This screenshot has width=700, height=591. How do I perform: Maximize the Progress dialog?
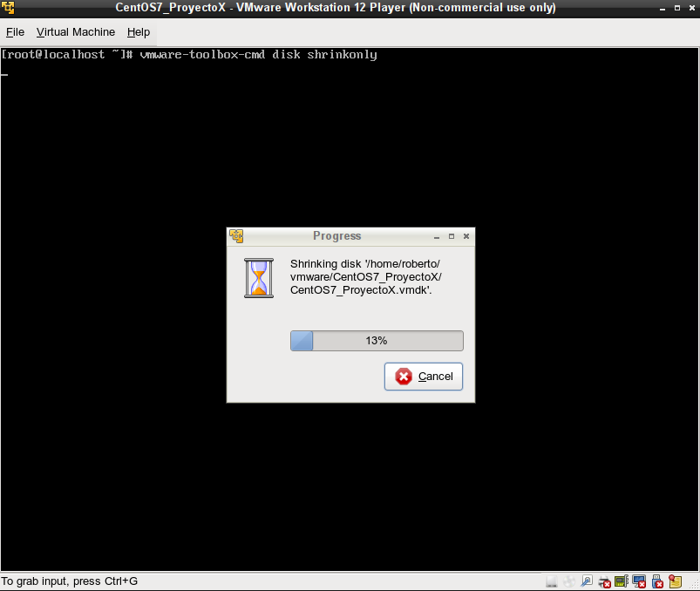coord(452,236)
